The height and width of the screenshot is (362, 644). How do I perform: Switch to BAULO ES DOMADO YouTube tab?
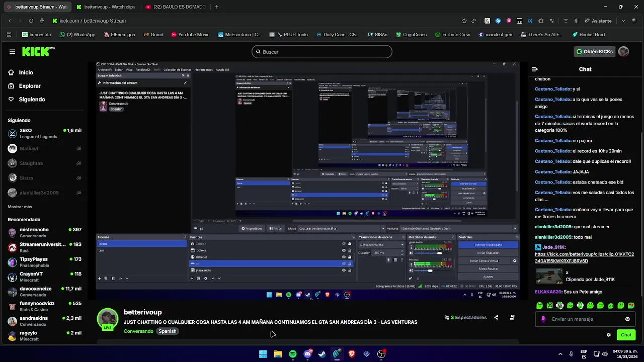click(176, 7)
